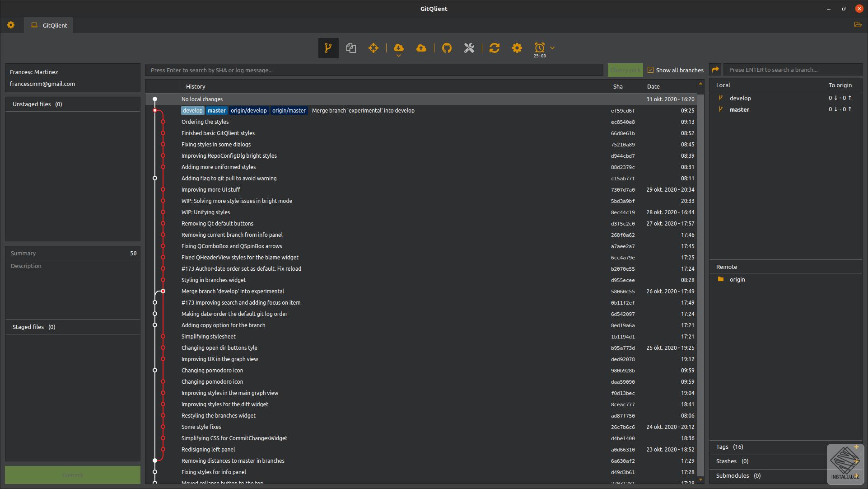This screenshot has height=489, width=868.
Task: Open general settings gear beside GitQlient tab
Action: [x=11, y=25]
